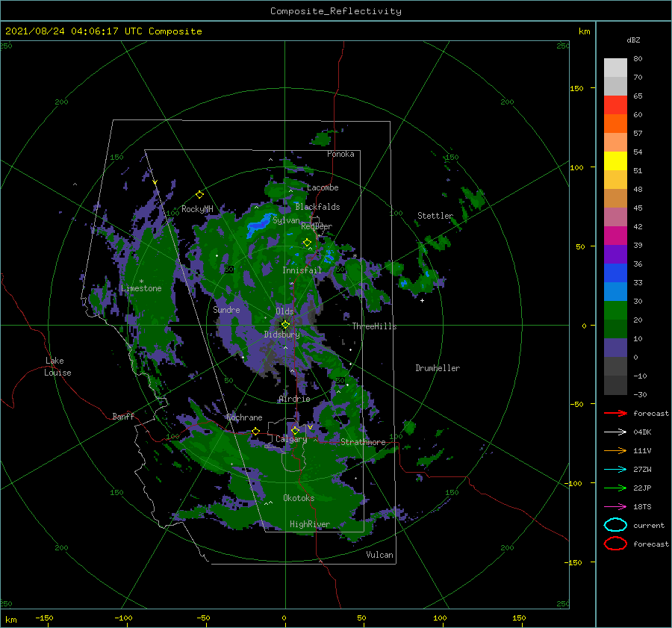Click the cyan 27ZW arrow icon
The image size is (672, 628).
click(x=615, y=470)
